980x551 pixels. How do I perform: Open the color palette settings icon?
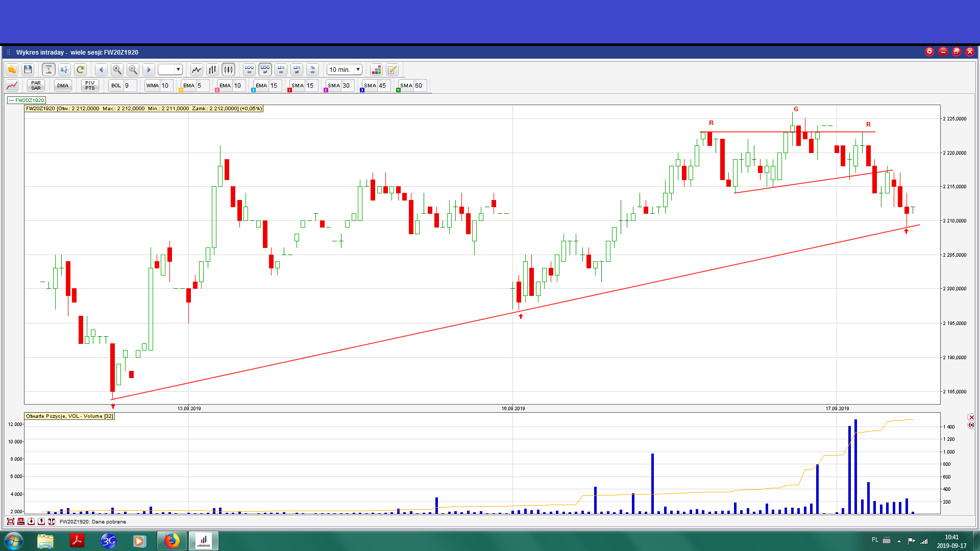point(376,70)
